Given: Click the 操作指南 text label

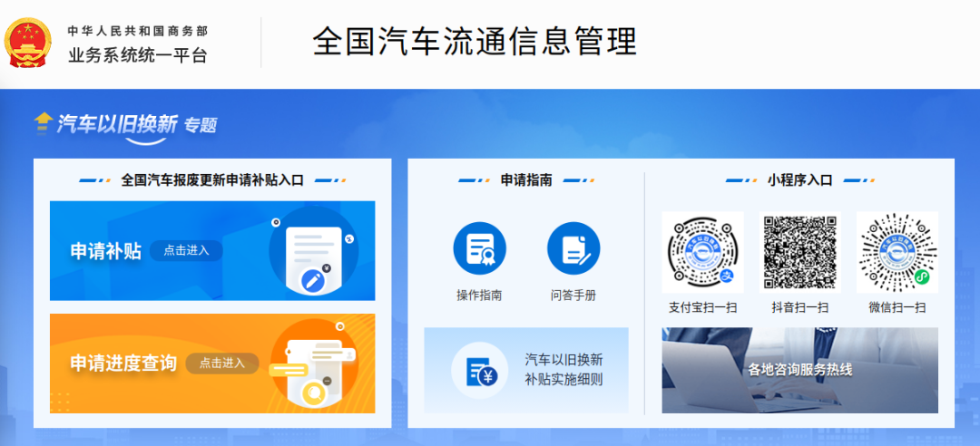Looking at the screenshot, I should pos(479,296).
